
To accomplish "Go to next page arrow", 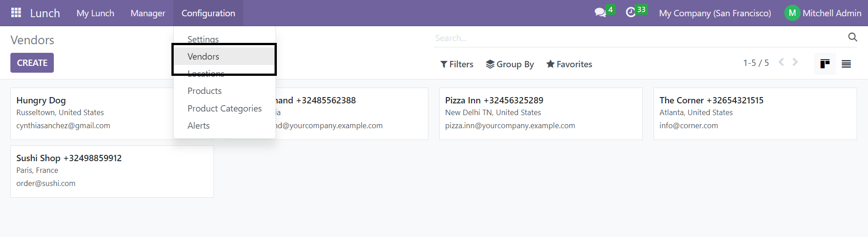I will click(x=795, y=62).
